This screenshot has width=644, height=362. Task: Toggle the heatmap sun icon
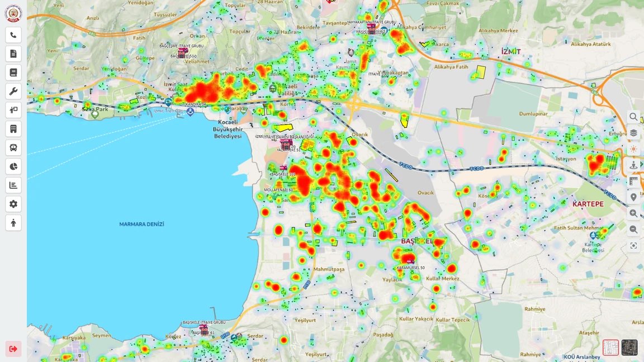click(633, 149)
